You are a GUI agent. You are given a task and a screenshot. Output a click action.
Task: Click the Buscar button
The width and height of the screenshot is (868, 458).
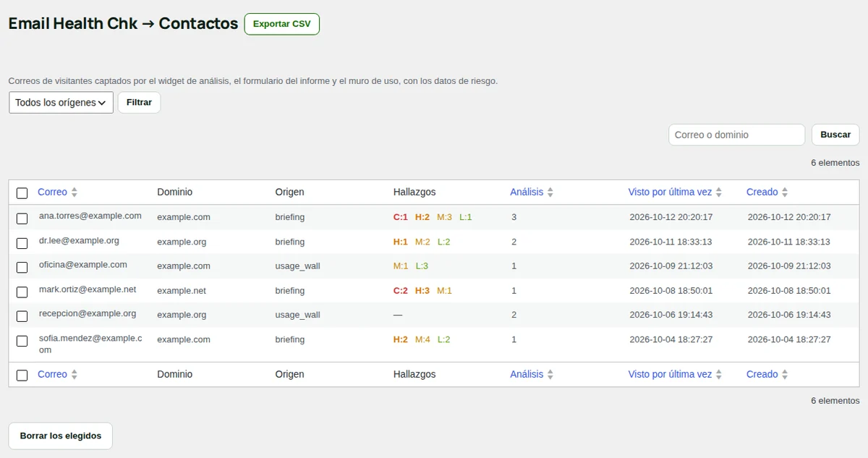click(x=835, y=135)
